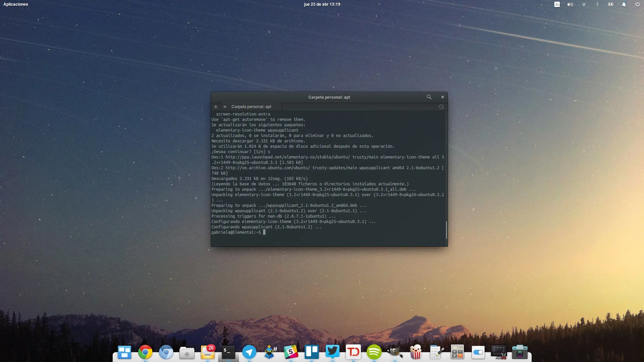Open Spotify from the dock
The width and height of the screenshot is (644, 362).
374,352
